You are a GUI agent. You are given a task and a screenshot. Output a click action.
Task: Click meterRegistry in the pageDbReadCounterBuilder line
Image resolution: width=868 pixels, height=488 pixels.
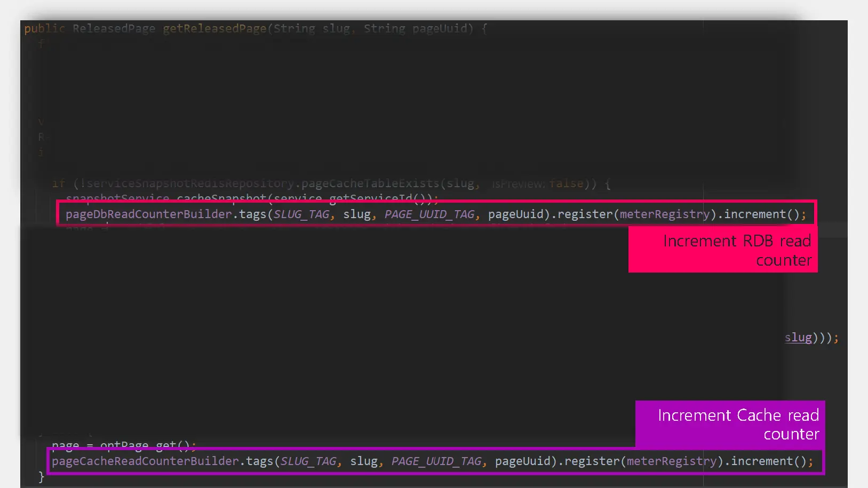664,214
